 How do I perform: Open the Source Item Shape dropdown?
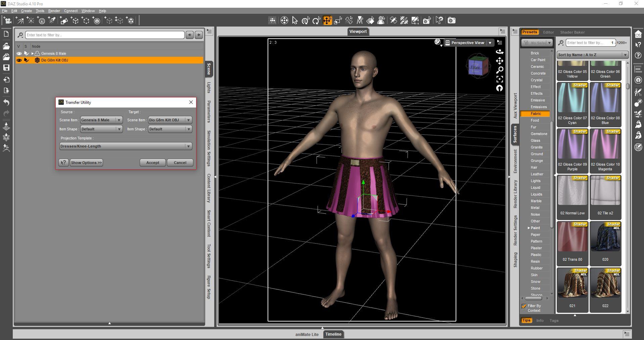(x=101, y=129)
